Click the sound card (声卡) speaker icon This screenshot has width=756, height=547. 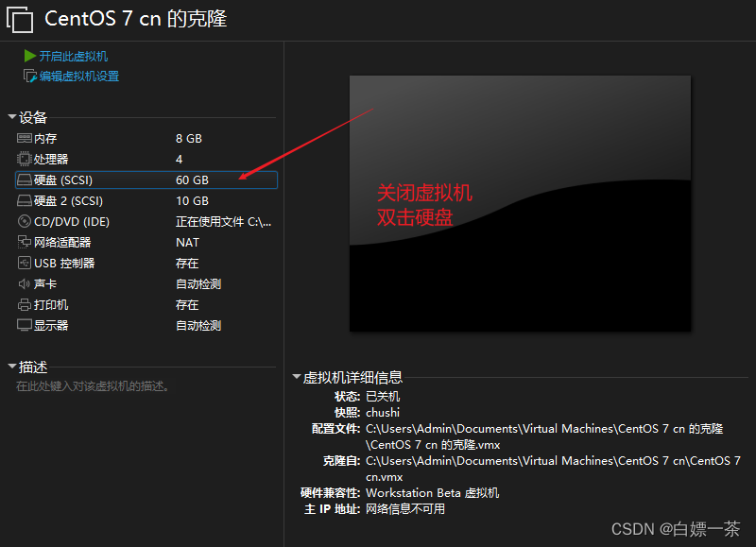25,283
